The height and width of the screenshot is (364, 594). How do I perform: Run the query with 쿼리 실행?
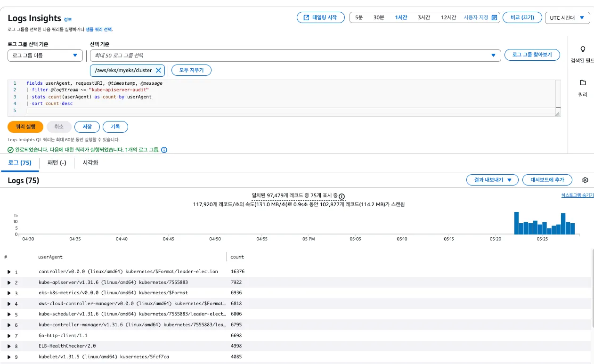pos(25,127)
